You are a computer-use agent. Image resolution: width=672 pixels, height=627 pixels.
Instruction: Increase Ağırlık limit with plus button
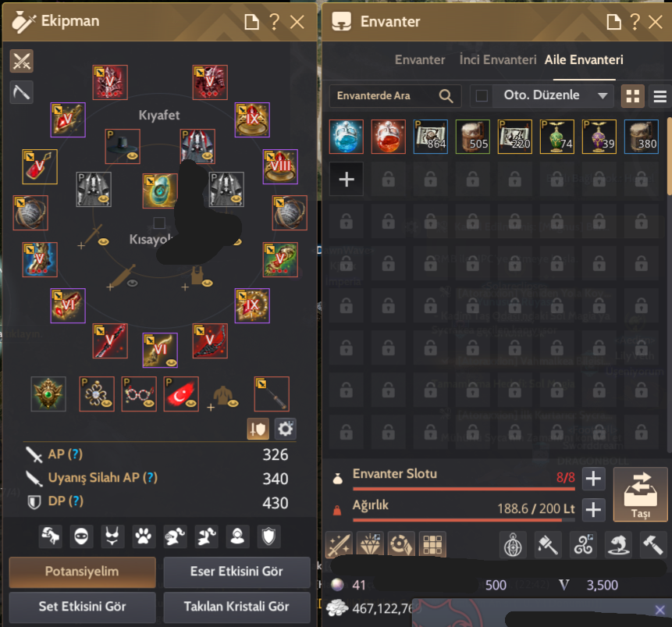(x=593, y=510)
